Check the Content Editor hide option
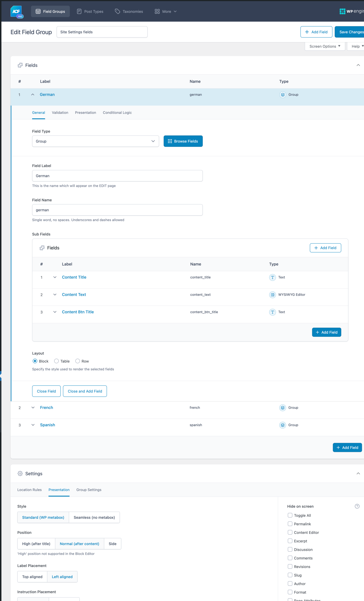Viewport: 364px width, 601px height. click(290, 532)
